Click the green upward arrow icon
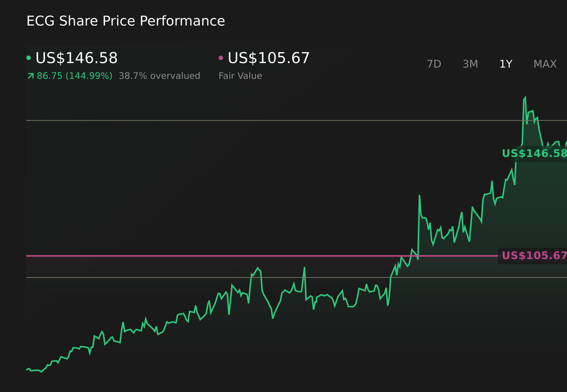This screenshot has width=567, height=392. pyautogui.click(x=31, y=76)
